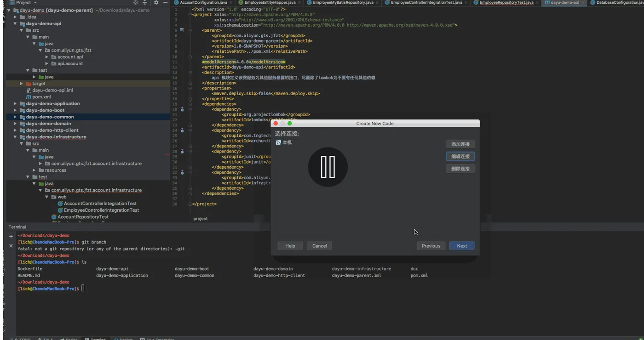Expand the account.api package
The height and width of the screenshot is (340, 644).
(47, 57)
